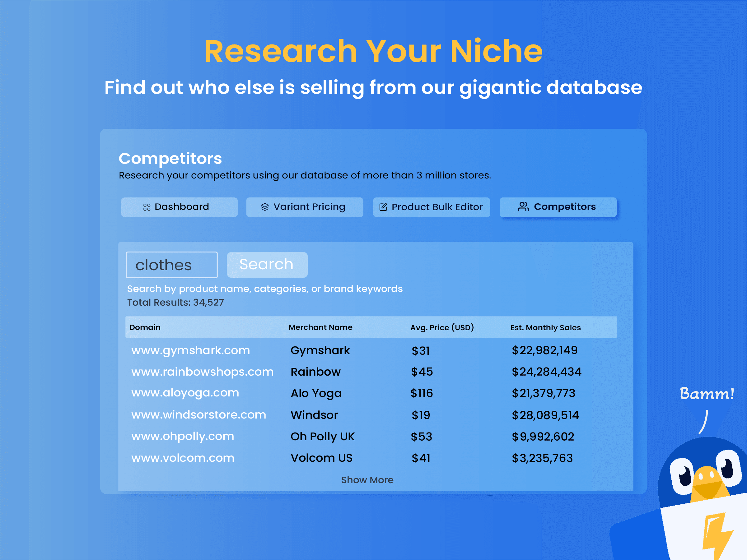The image size is (747, 560).
Task: Open www.aloyoga.com domain link
Action: pyautogui.click(x=185, y=393)
